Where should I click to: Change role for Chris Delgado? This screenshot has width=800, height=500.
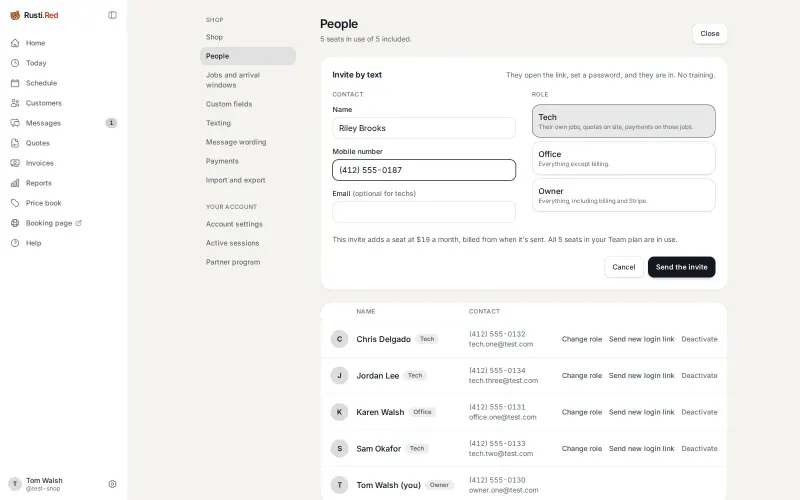point(582,339)
